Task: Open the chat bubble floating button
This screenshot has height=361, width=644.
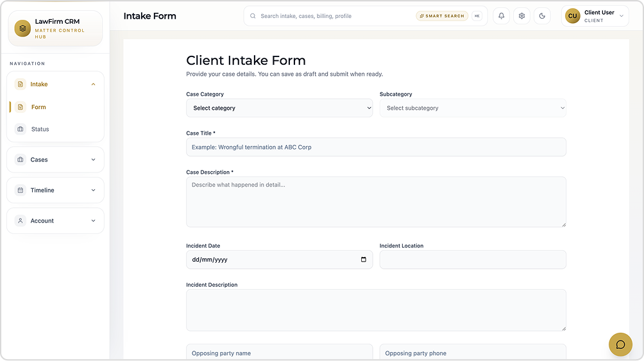Action: [x=621, y=344]
